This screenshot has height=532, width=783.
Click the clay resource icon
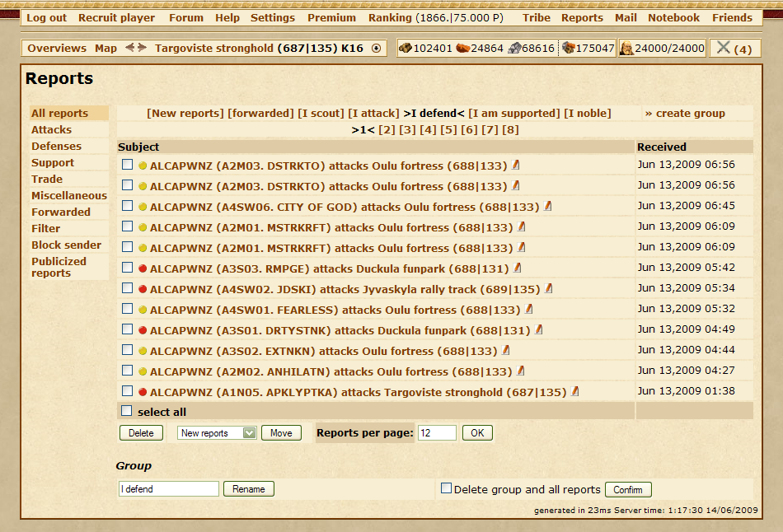pyautogui.click(x=462, y=49)
